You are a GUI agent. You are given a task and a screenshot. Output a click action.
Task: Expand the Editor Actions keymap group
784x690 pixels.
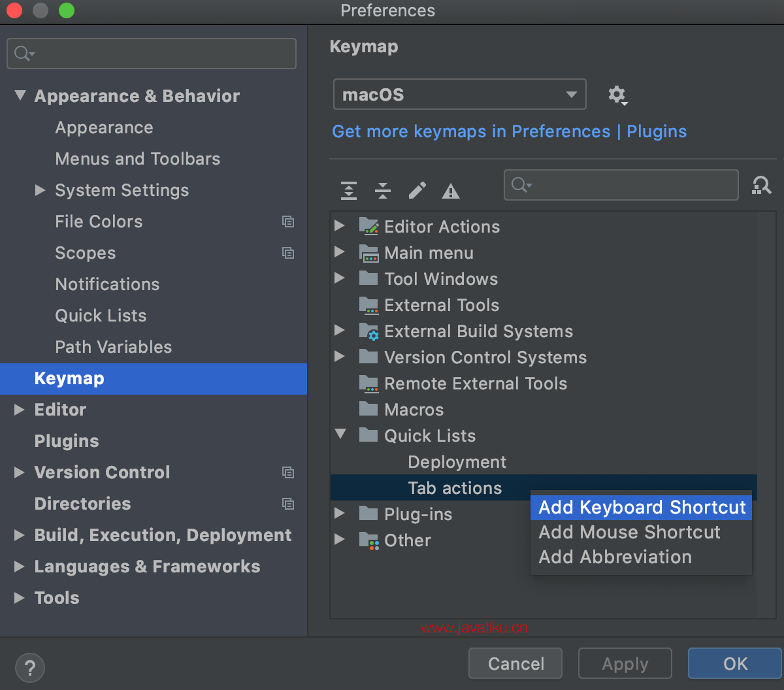[340, 226]
